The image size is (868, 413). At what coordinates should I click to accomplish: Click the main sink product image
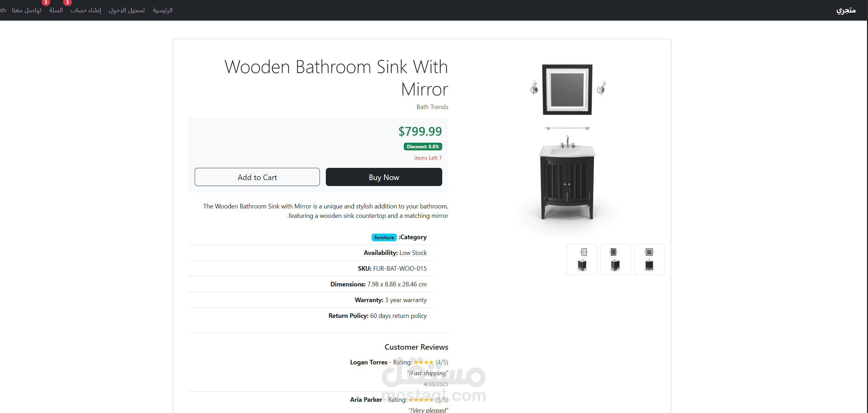tap(567, 143)
